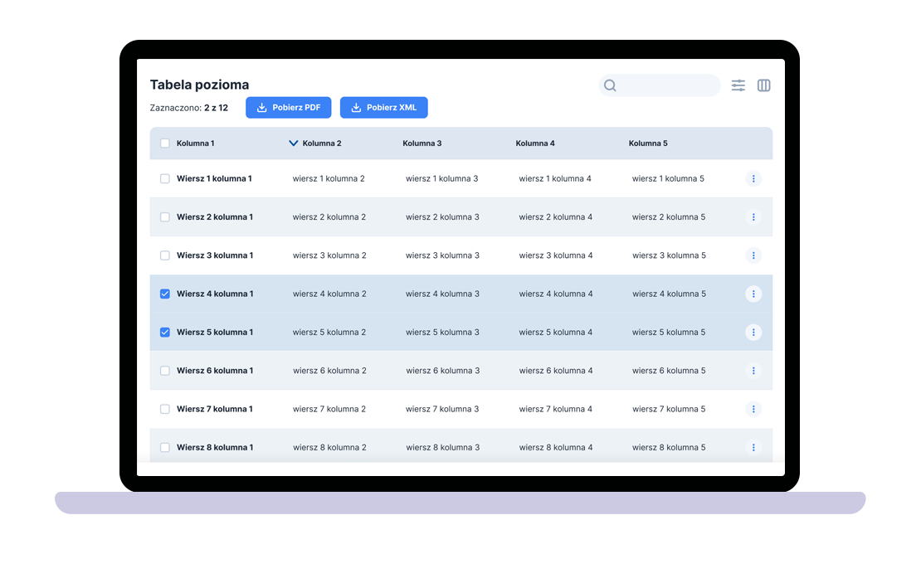Click the Pobierz XML button

pyautogui.click(x=383, y=108)
